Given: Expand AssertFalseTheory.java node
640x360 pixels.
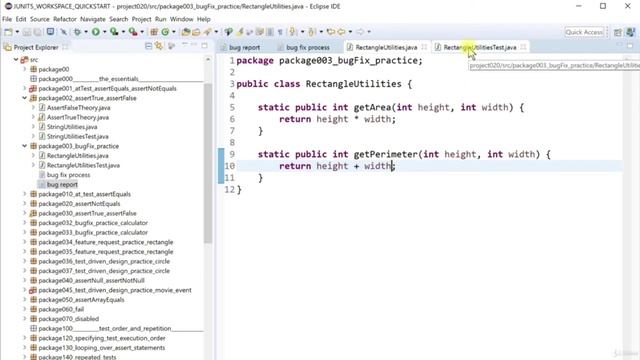Looking at the screenshot, I should [x=33, y=108].
